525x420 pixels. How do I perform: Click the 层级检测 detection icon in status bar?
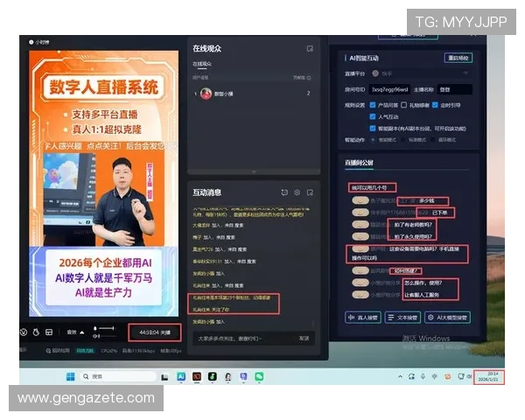[x=48, y=351]
